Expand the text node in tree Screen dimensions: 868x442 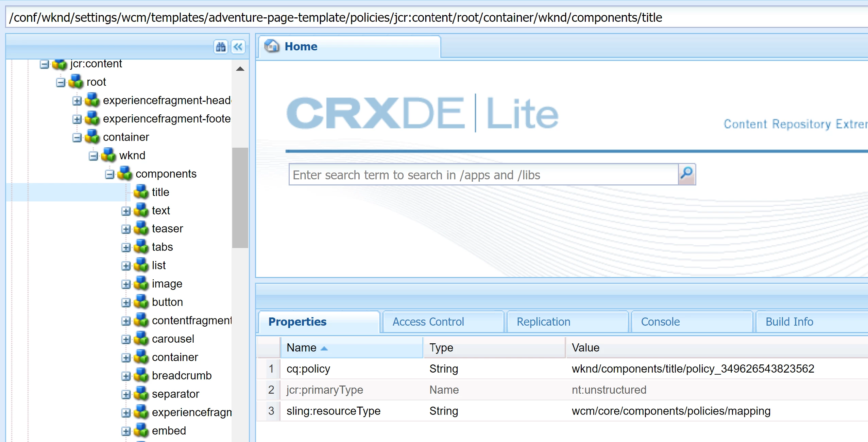(x=126, y=211)
